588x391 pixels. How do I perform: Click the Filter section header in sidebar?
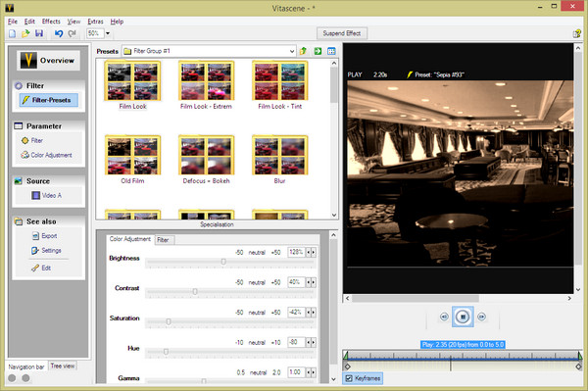click(x=35, y=86)
